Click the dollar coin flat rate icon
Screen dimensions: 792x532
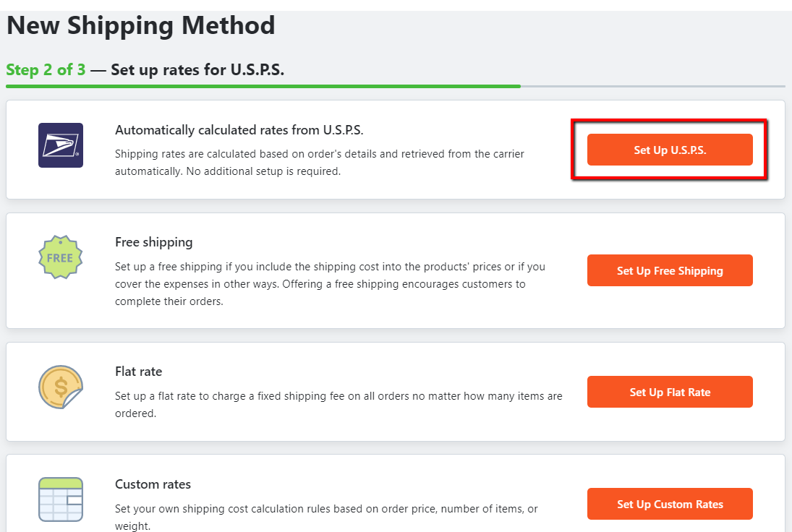click(x=60, y=387)
